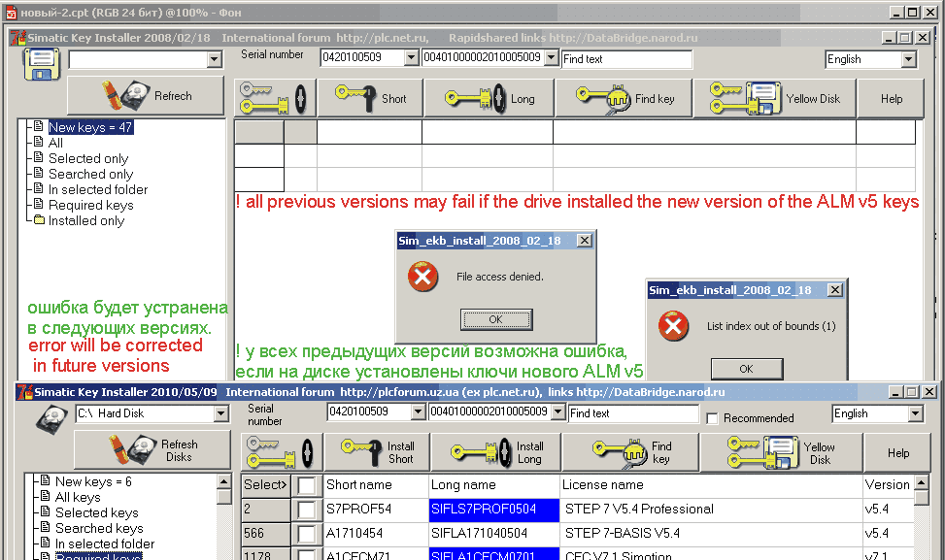
Task: Open English language dropdown in 2010 installer
Action: pos(916,413)
